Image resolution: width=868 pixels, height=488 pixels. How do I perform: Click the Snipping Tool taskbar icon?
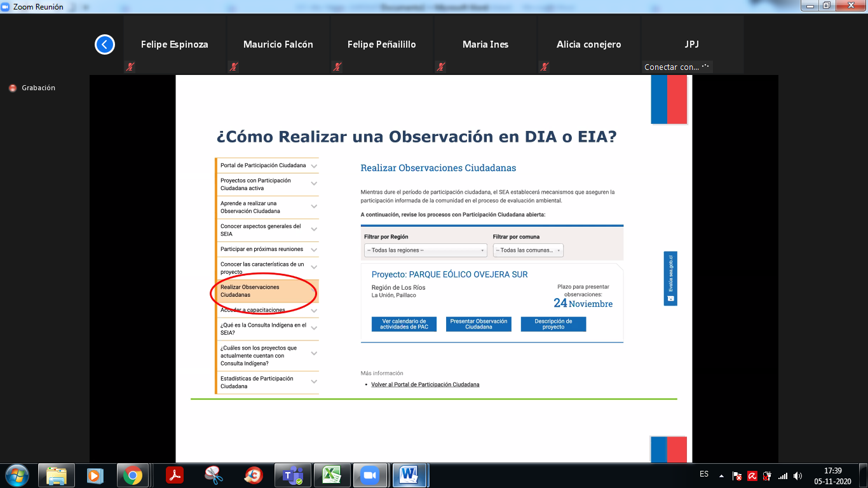point(214,475)
